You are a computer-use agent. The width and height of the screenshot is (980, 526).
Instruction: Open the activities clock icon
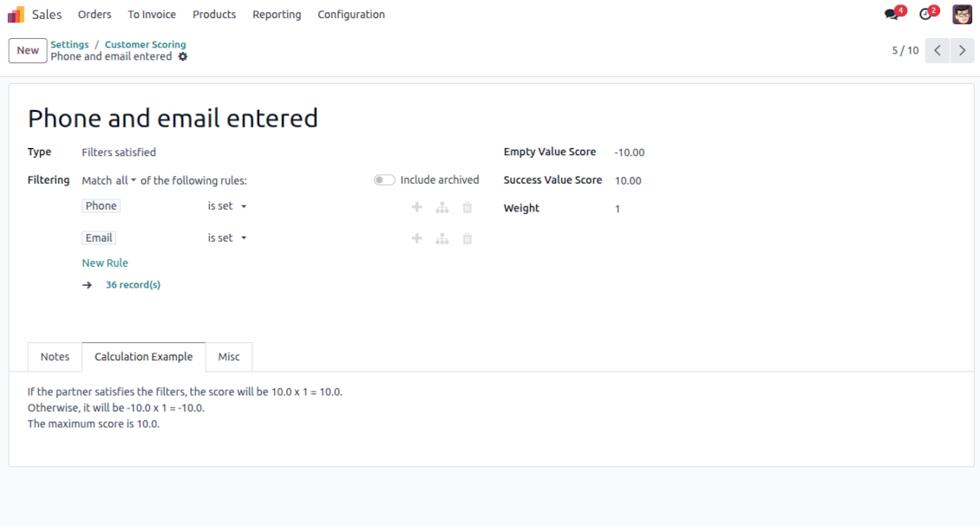(x=925, y=15)
